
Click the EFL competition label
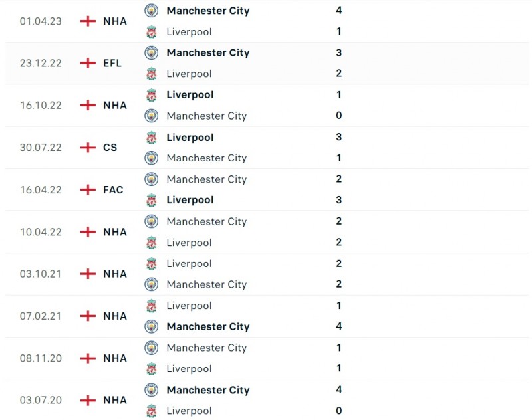pos(112,63)
